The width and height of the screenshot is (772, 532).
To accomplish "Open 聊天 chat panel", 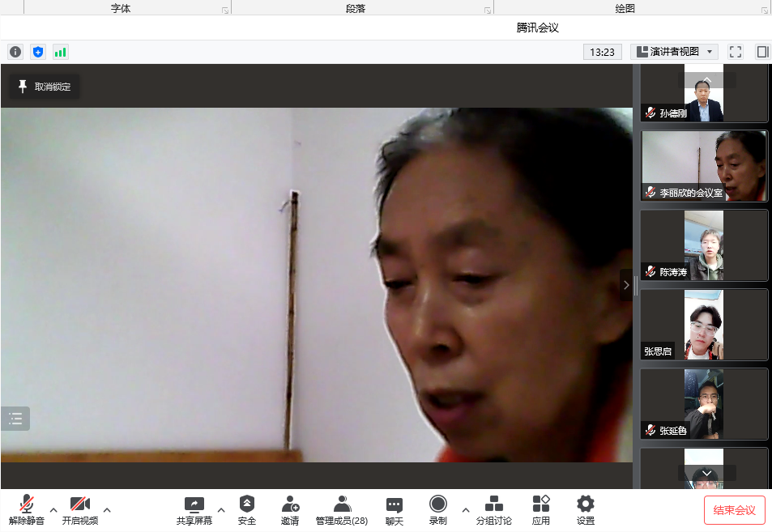I will click(x=395, y=510).
